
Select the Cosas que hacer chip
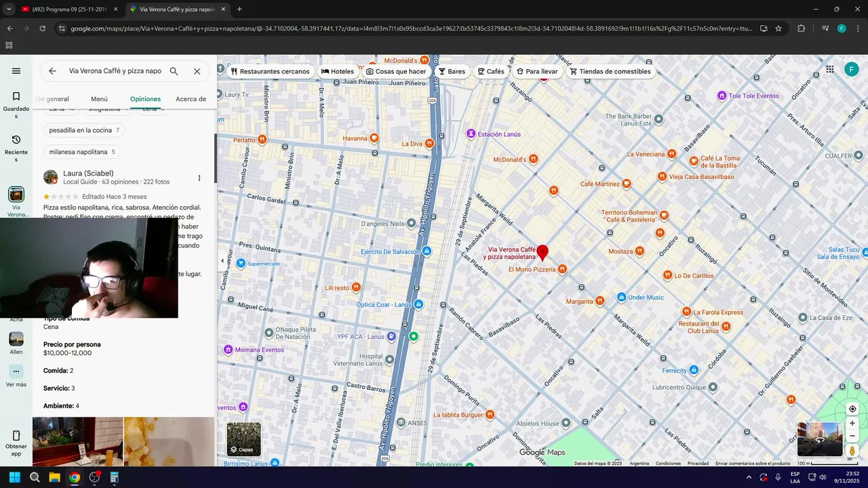[x=396, y=71]
